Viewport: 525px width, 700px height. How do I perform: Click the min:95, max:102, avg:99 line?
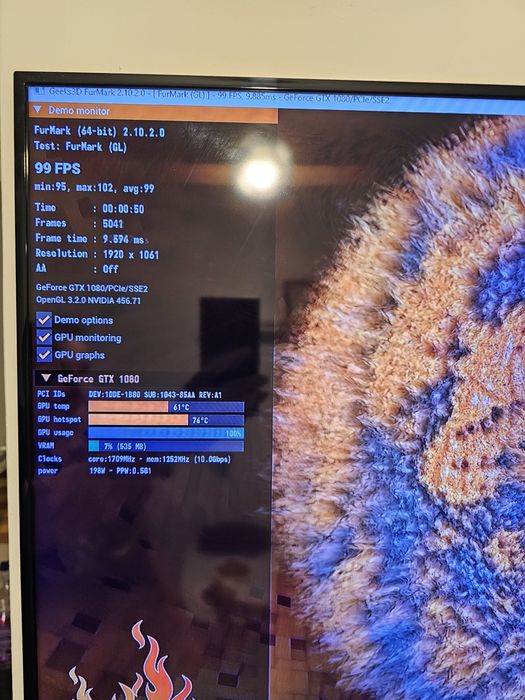click(94, 188)
